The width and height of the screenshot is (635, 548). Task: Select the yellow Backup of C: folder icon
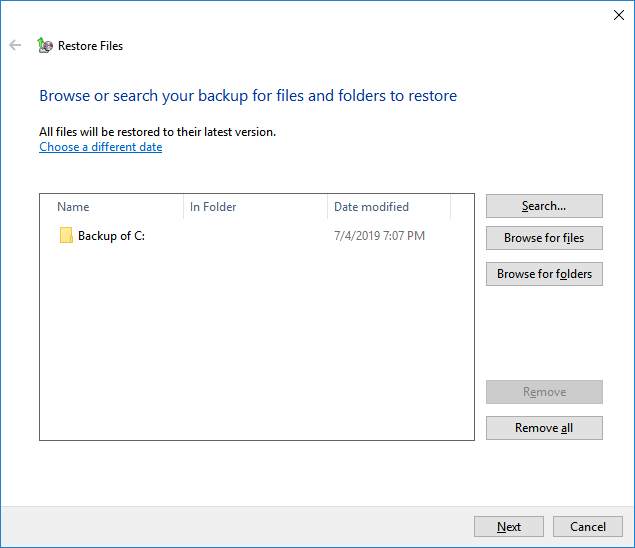(x=66, y=236)
